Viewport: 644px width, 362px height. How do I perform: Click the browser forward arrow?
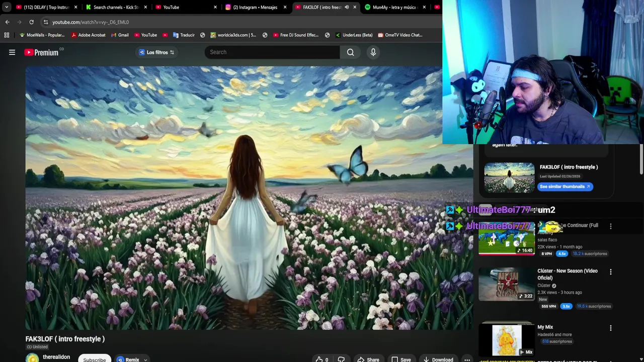point(19,22)
